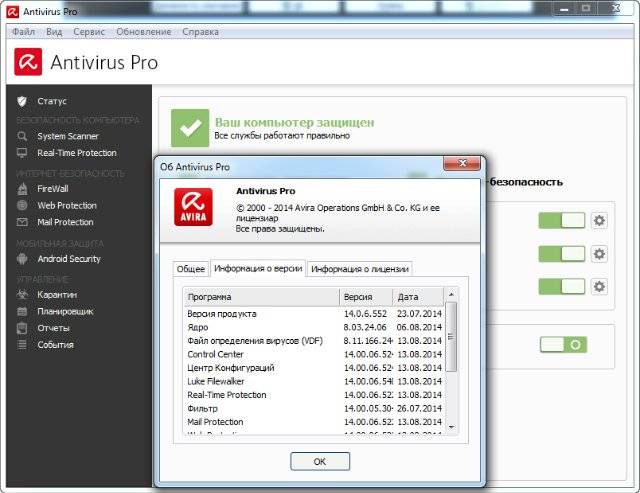The width and height of the screenshot is (640, 493).
Task: Open События section
Action: tap(56, 345)
